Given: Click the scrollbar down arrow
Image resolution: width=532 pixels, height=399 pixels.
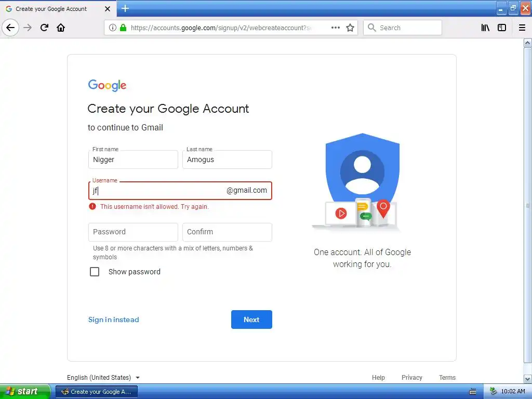Looking at the screenshot, I should (528, 379).
